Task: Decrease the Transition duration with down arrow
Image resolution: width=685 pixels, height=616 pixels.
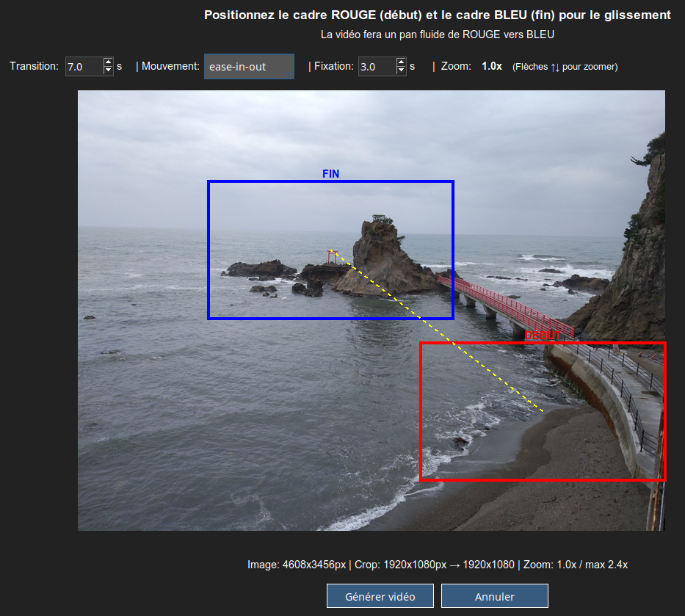Action: point(109,70)
